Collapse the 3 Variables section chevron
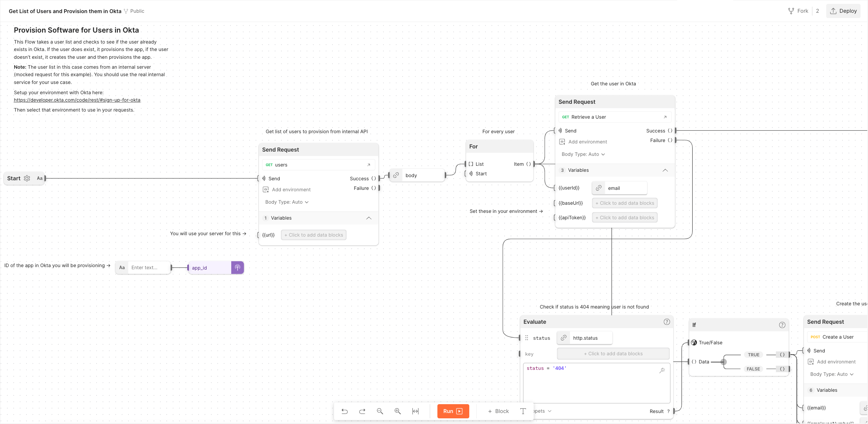 pos(665,170)
